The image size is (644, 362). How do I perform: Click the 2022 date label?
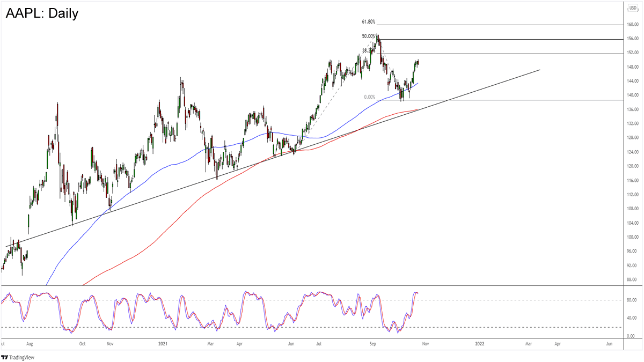(479, 343)
